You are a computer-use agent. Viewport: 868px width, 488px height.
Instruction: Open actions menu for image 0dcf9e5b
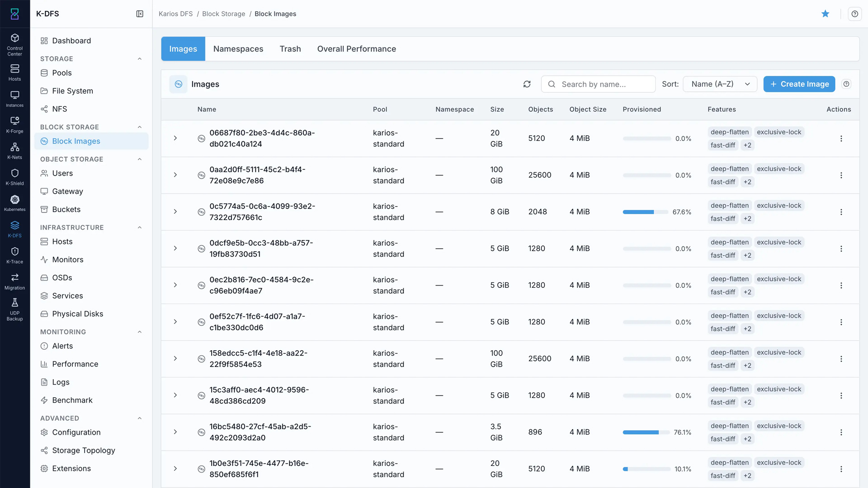[841, 249]
